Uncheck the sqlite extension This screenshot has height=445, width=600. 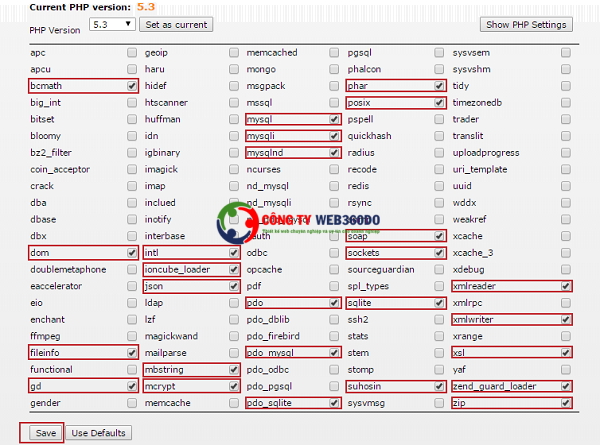(x=439, y=303)
